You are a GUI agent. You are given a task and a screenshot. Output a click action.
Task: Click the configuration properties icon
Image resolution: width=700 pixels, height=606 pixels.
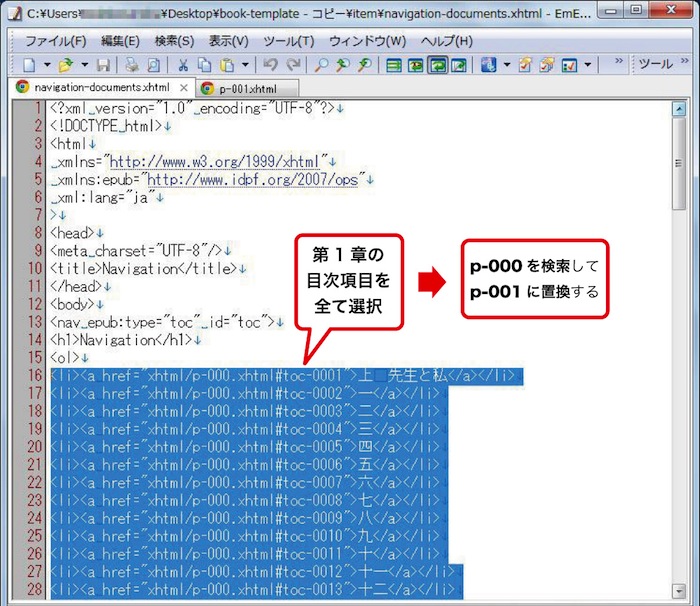tap(488, 65)
